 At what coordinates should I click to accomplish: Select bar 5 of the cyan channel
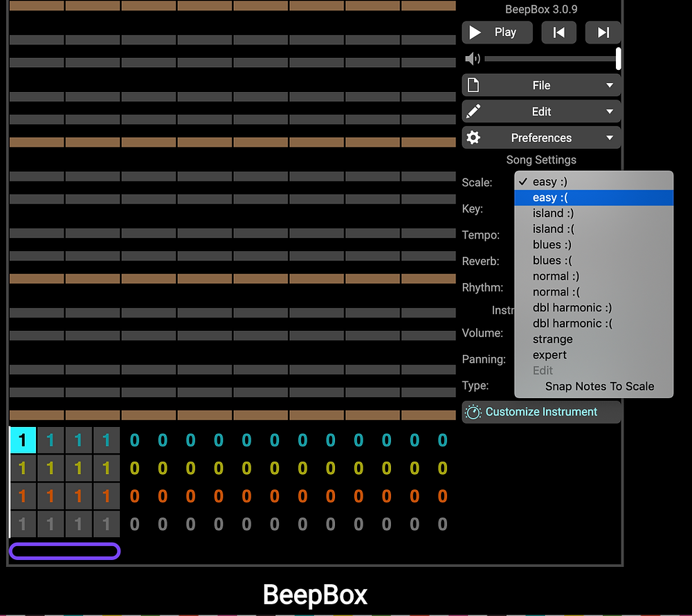pyautogui.click(x=135, y=440)
